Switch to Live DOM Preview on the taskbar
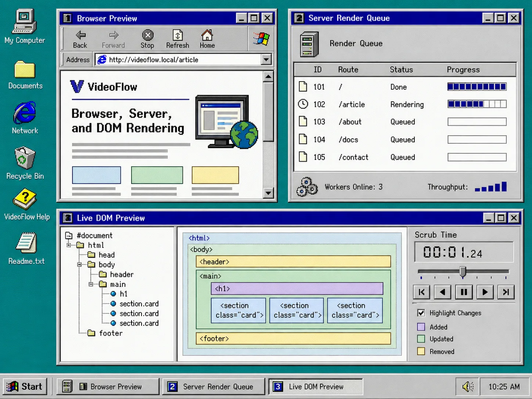The image size is (532, 399). click(x=316, y=387)
